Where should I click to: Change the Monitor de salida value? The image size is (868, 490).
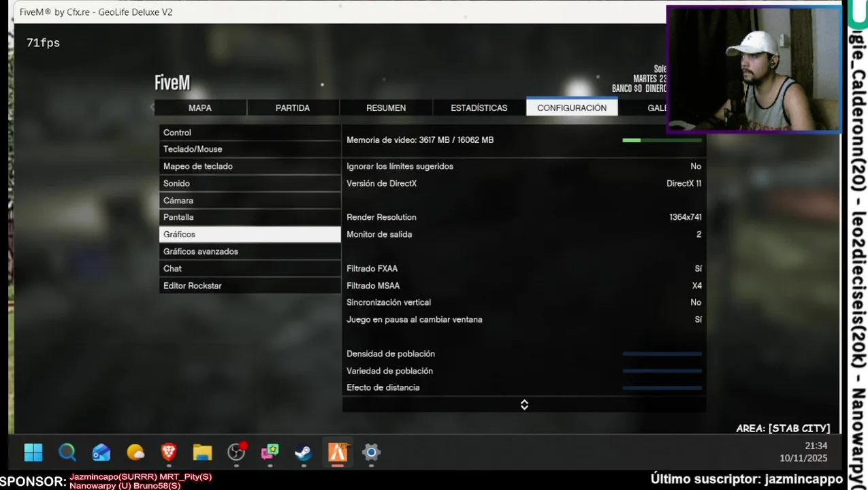point(524,234)
